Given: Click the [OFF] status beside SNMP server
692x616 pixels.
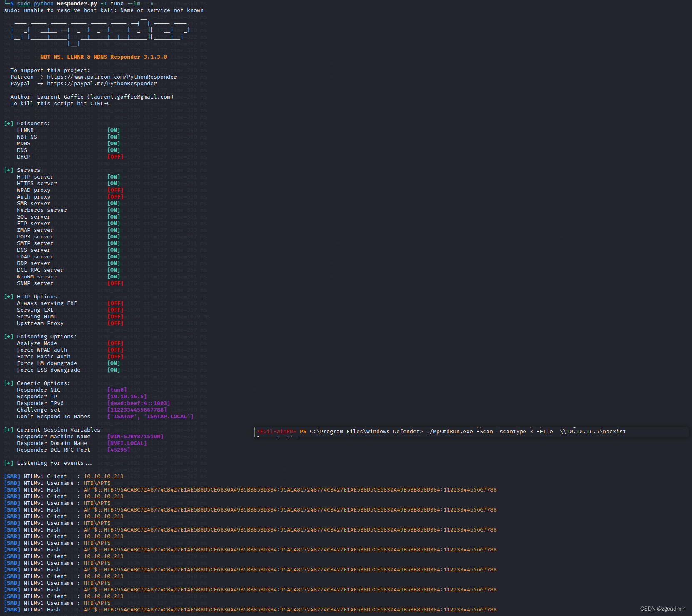Looking at the screenshot, I should (x=115, y=283).
